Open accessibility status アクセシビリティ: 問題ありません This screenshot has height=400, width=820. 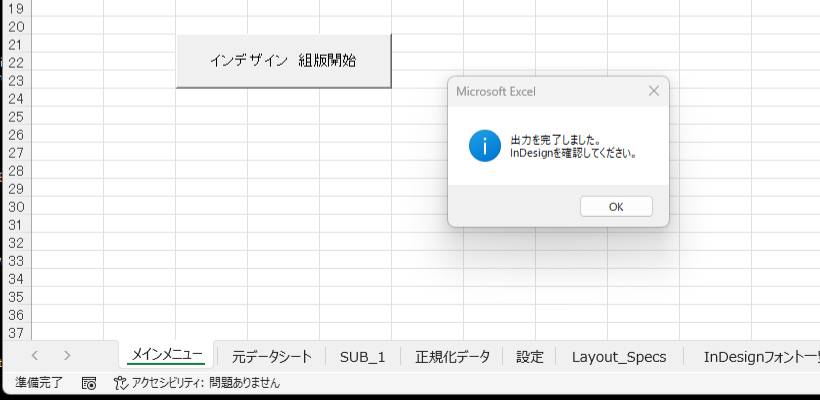204,383
